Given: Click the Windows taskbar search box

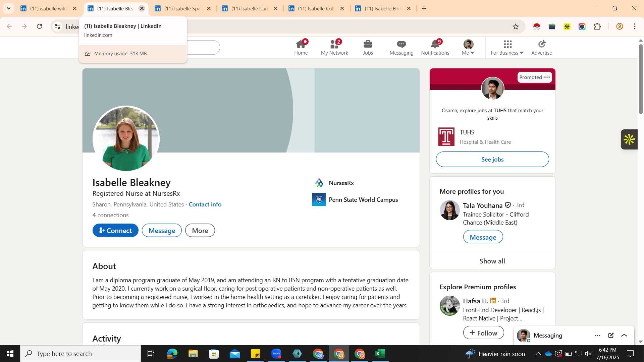Looking at the screenshot, I should tap(80, 354).
